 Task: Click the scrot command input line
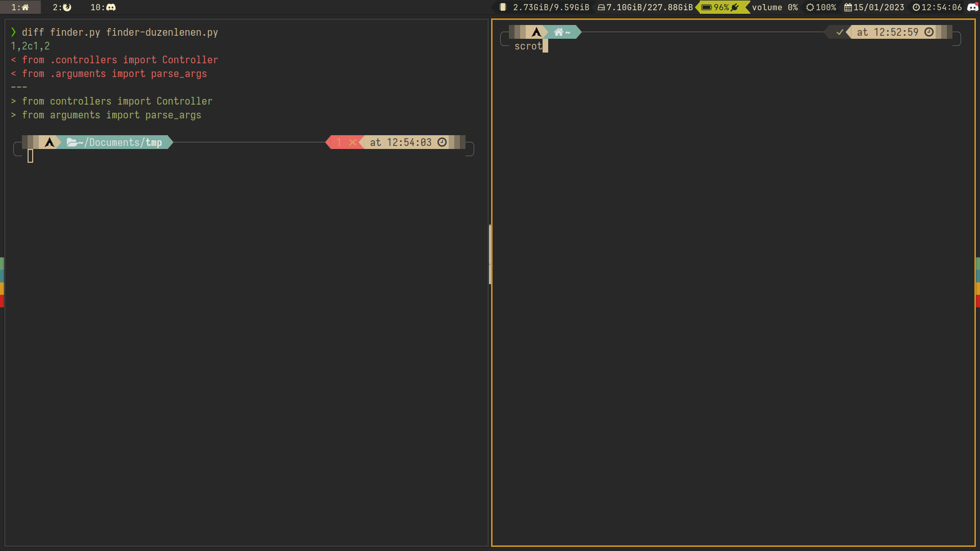pos(528,46)
